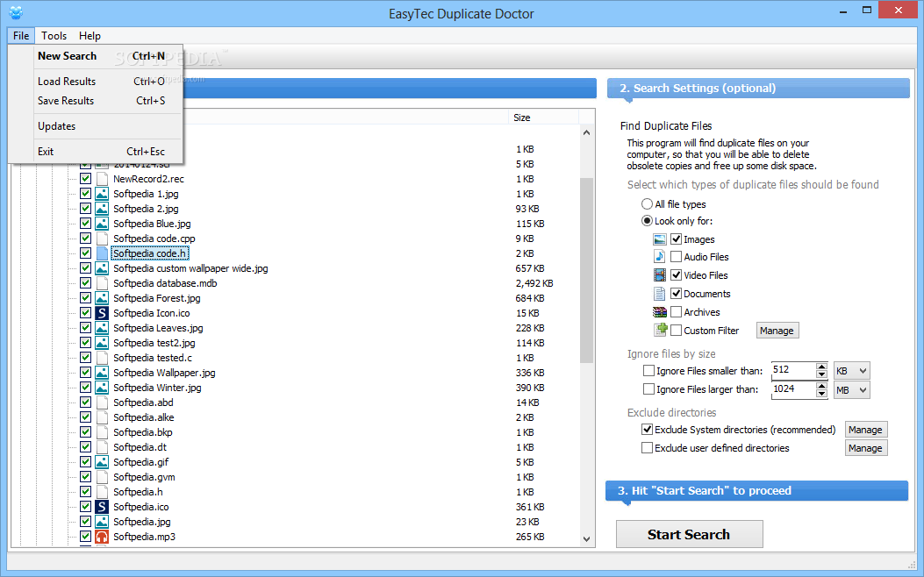
Task: Open the MB size unit dropdown
Action: pyautogui.click(x=851, y=389)
